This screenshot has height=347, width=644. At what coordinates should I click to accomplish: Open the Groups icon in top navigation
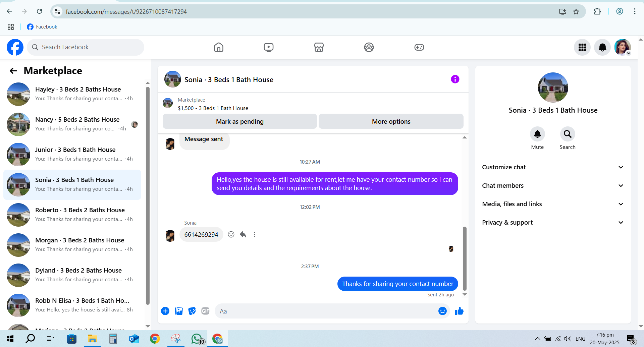click(369, 47)
